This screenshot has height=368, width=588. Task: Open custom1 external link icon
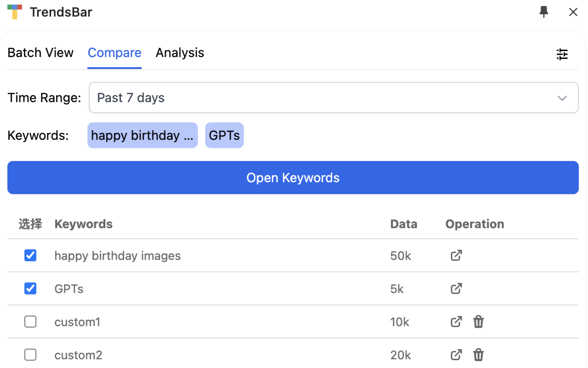click(x=456, y=322)
